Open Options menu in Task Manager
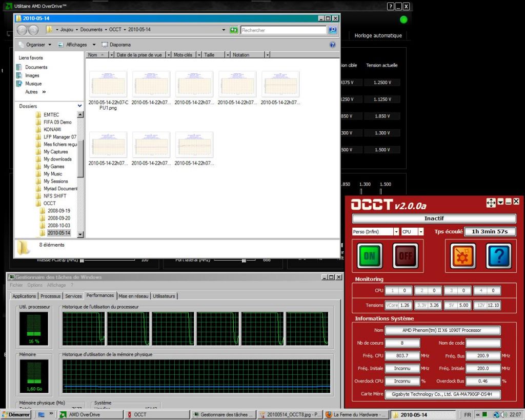The width and height of the screenshot is (525, 420). [x=35, y=285]
